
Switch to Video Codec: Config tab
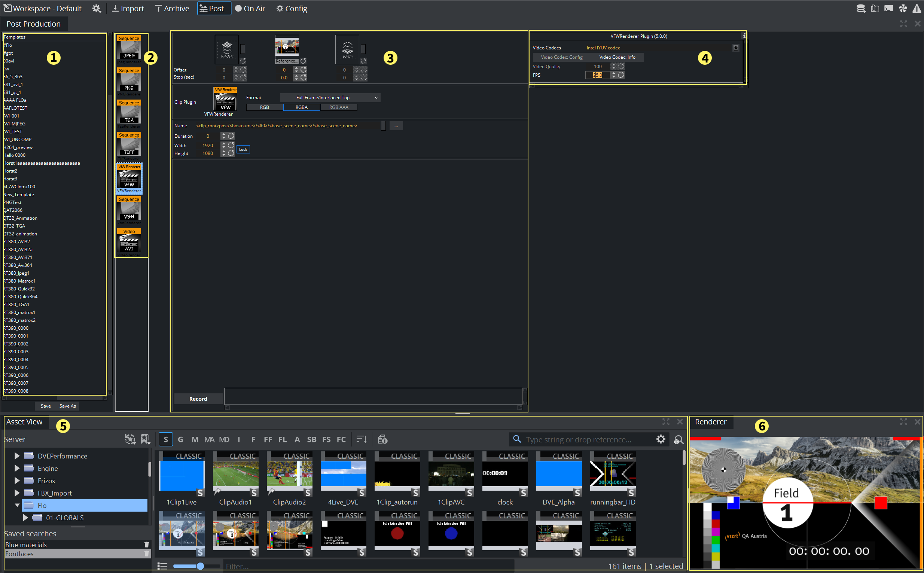click(561, 57)
